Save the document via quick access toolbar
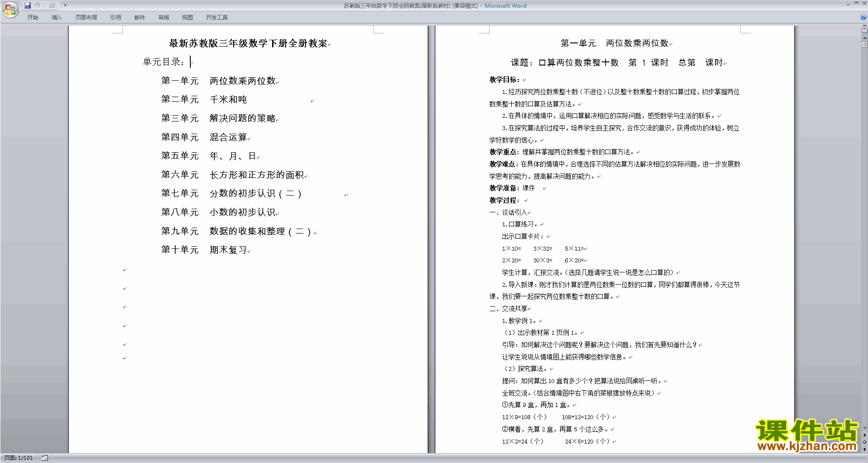868x463 pixels. (x=28, y=5)
